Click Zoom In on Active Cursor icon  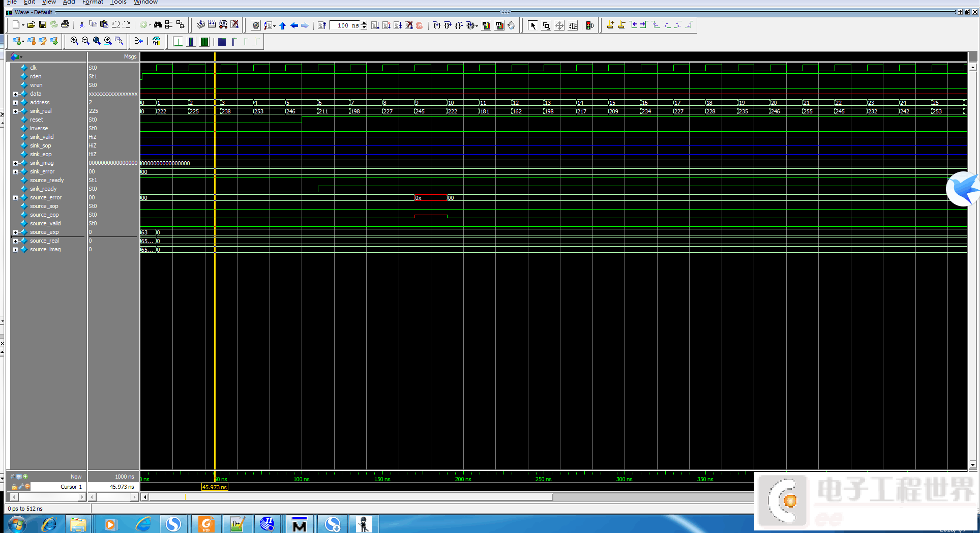click(108, 41)
